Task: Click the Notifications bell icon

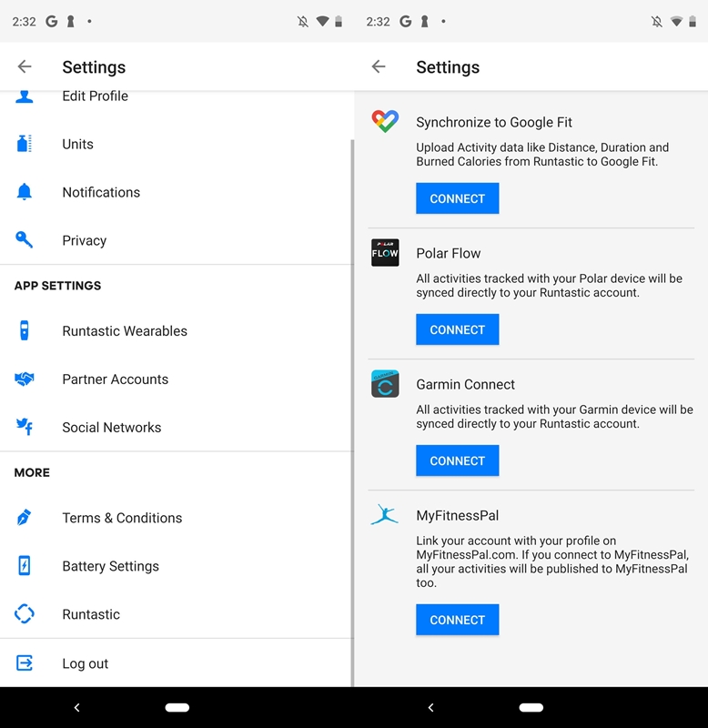Action: tap(25, 192)
